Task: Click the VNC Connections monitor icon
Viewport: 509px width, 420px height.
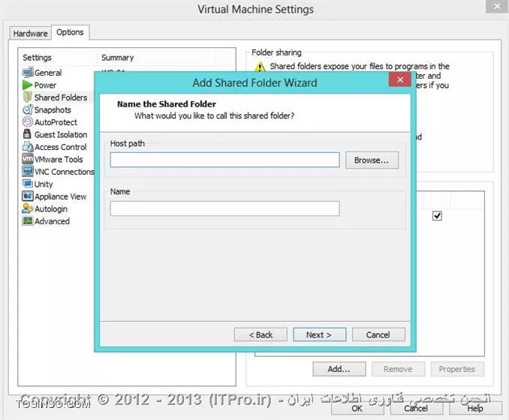Action: point(28,171)
